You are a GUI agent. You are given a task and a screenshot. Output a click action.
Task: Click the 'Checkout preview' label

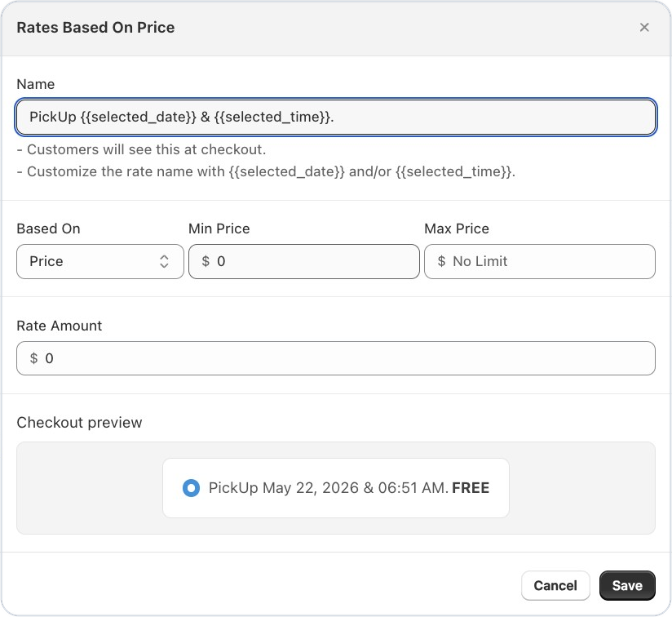79,423
